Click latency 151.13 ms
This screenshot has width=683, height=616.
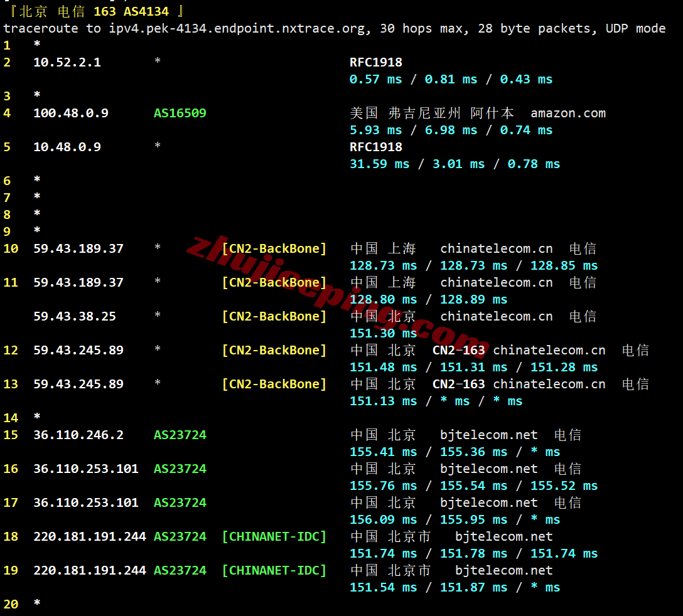[384, 401]
